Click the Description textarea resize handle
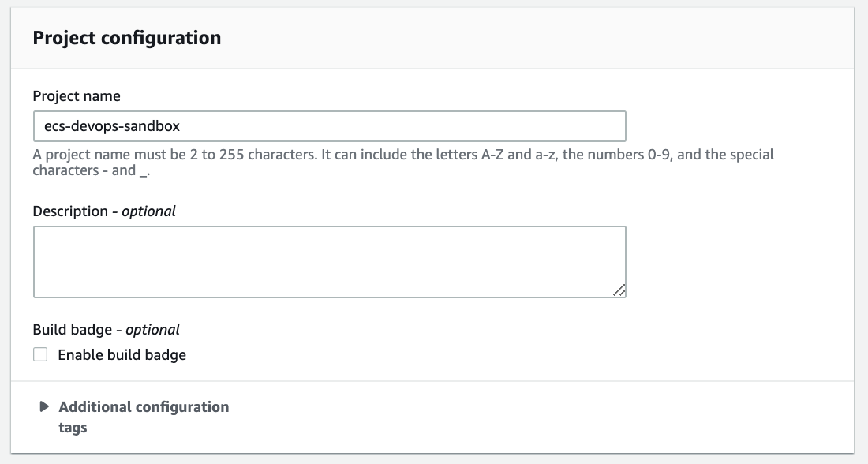Screen dimensions: 868x464 pos(620,290)
